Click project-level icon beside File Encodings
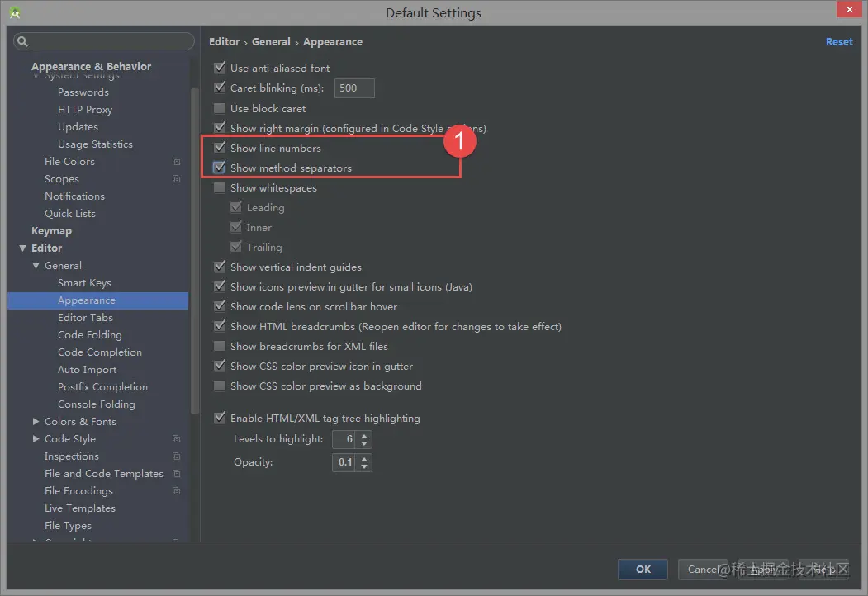Viewport: 868px width, 596px height. pyautogui.click(x=176, y=491)
